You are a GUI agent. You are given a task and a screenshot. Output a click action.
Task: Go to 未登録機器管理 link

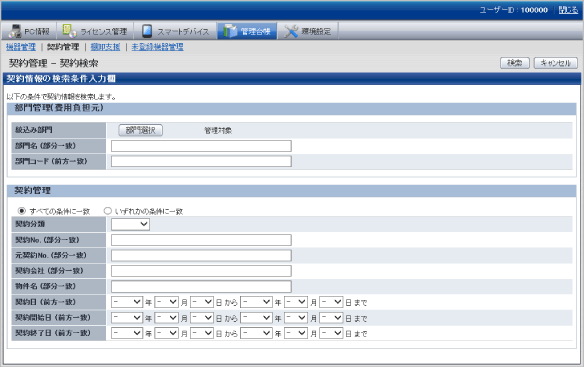(x=157, y=47)
